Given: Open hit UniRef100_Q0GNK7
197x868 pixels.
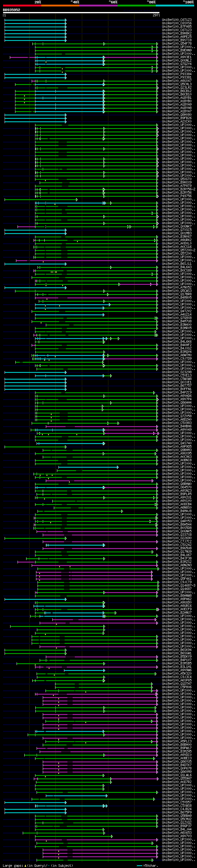Looking at the screenshot, I should 177,226.
